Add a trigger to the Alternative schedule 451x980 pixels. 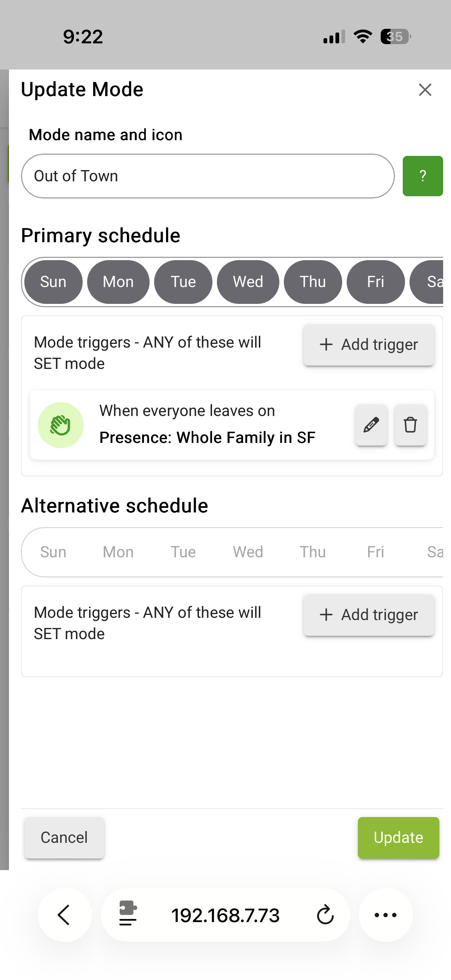click(x=368, y=615)
